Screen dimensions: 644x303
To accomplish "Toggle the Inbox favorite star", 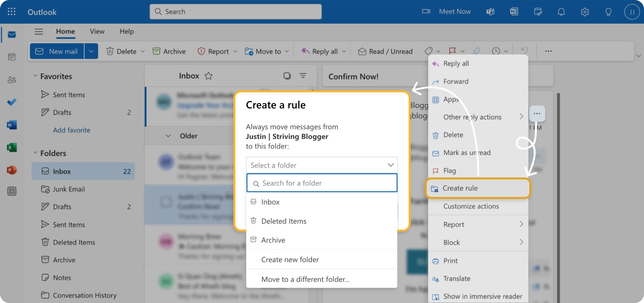I will point(209,76).
